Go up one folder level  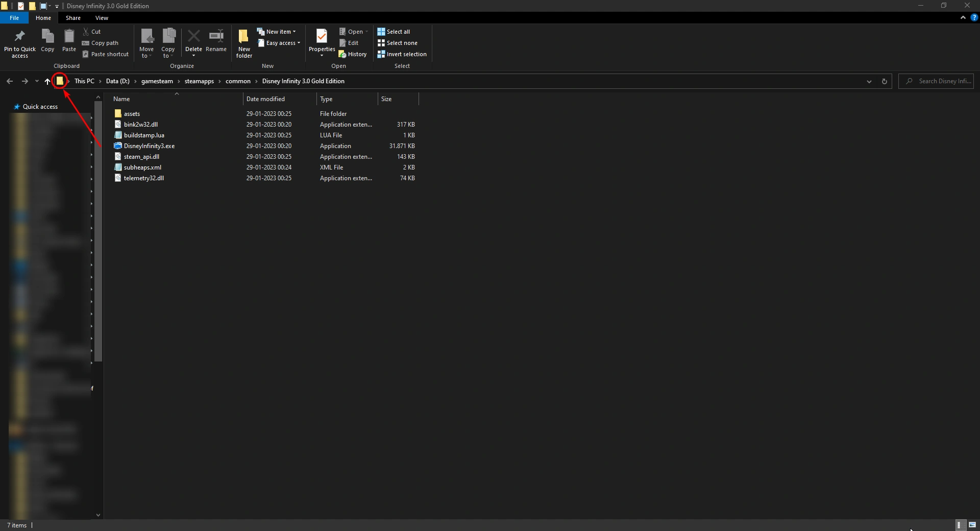[47, 81]
